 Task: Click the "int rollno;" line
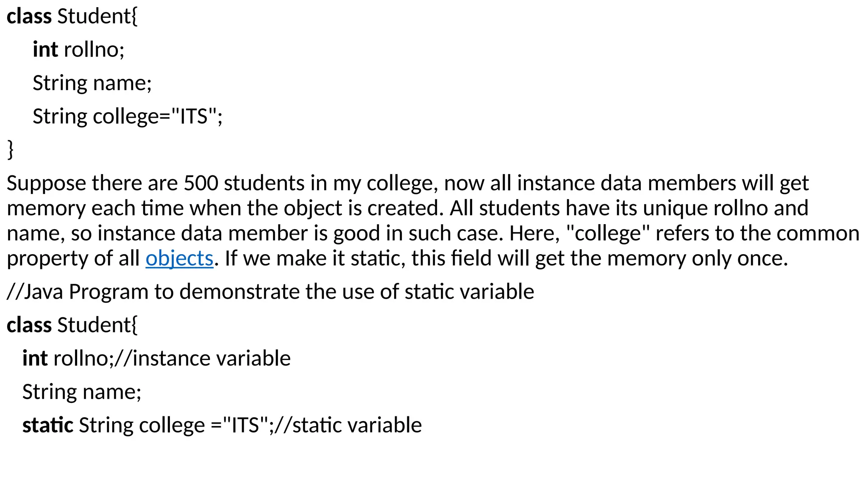point(78,50)
